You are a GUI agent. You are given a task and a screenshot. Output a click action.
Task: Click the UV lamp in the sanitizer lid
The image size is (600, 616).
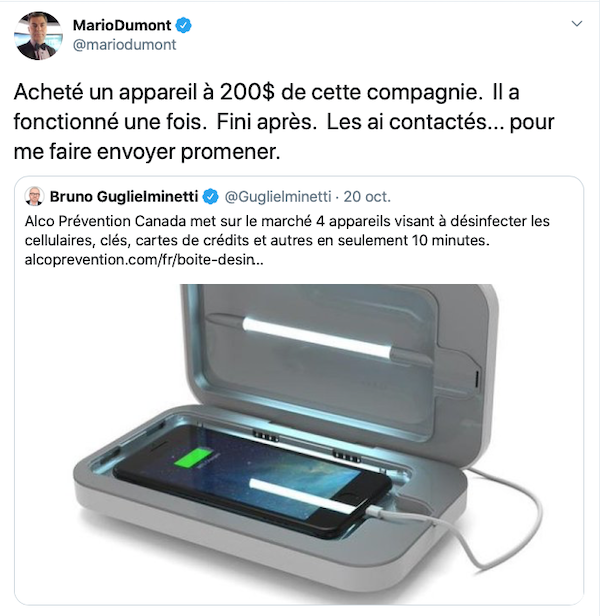pos(317,337)
